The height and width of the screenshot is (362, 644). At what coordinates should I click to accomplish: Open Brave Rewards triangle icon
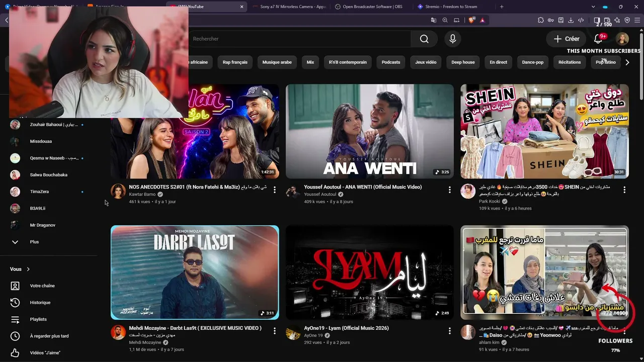coord(482,20)
